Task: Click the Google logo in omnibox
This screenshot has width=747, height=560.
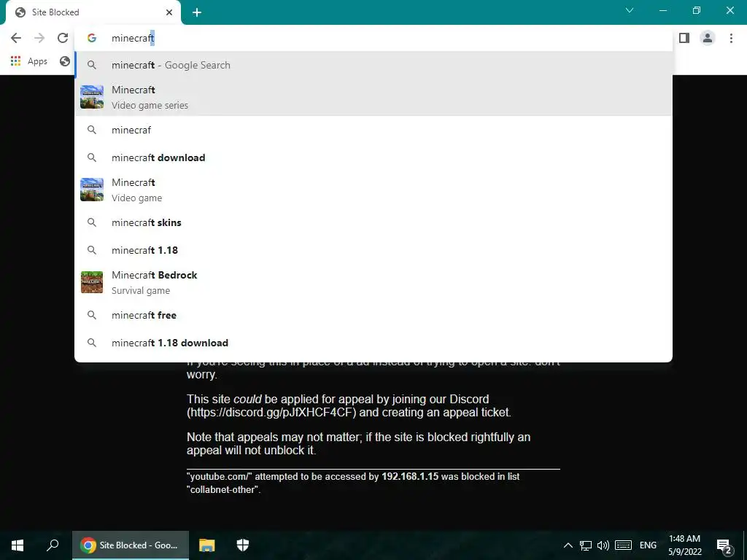Action: point(92,38)
